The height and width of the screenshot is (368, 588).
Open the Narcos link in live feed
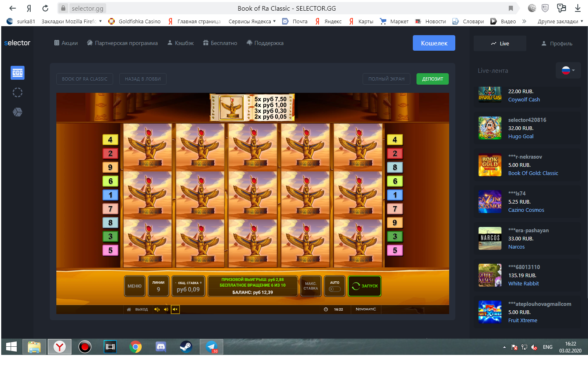tap(517, 247)
